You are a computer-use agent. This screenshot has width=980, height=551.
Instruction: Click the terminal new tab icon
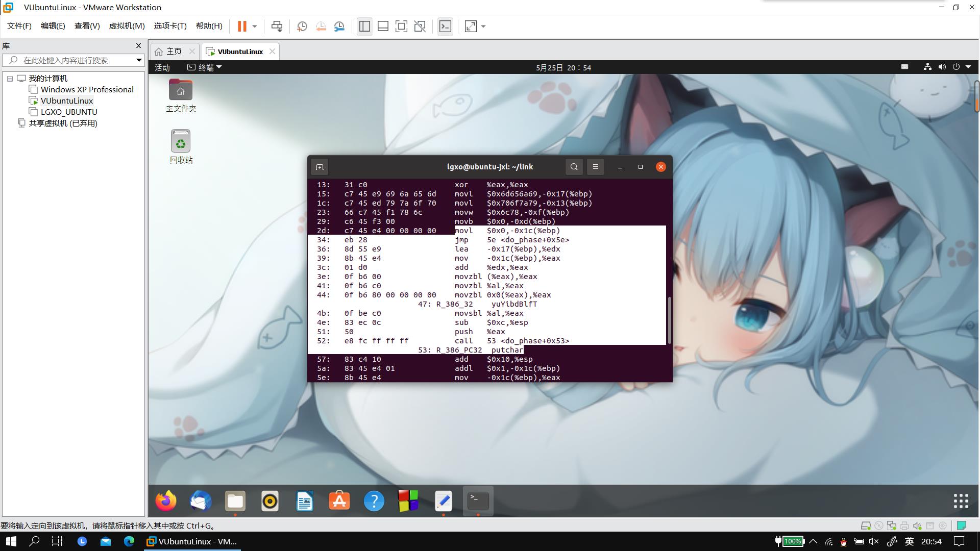click(x=320, y=167)
